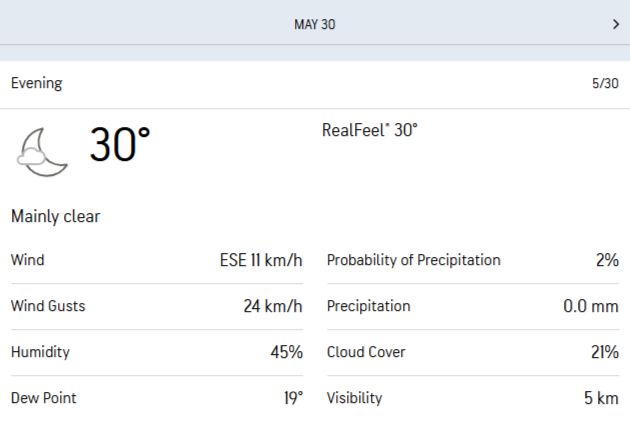This screenshot has height=427, width=630.
Task: Select the Mainly clear condition text
Action: (55, 216)
